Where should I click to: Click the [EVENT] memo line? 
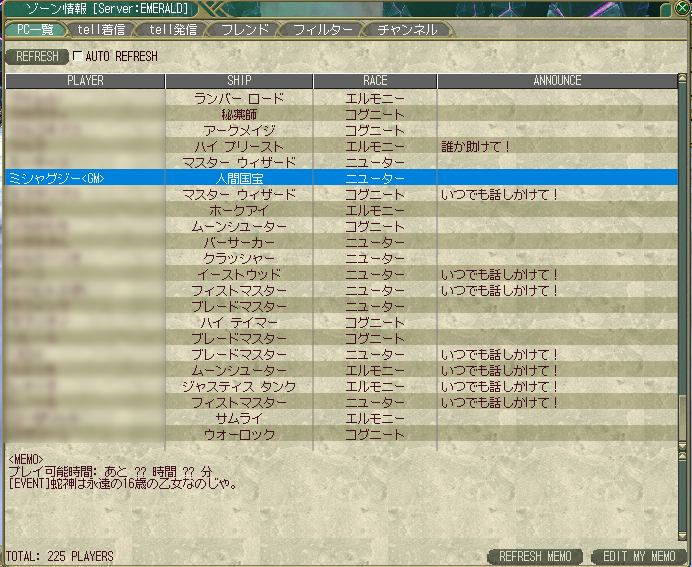click(x=123, y=484)
